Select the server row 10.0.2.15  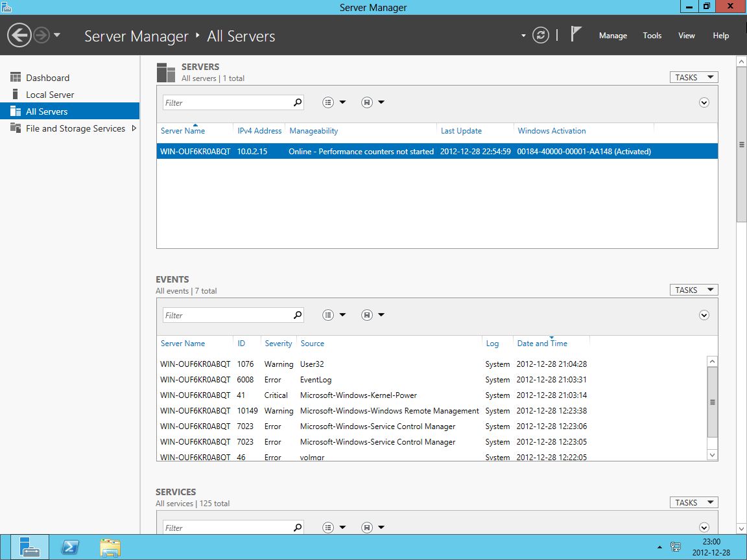(437, 151)
